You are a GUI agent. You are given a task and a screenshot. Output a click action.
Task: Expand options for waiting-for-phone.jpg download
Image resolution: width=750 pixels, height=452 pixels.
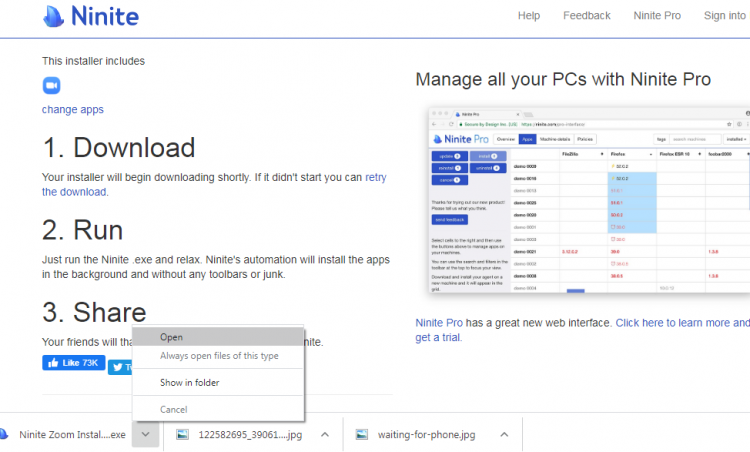pos(504,434)
